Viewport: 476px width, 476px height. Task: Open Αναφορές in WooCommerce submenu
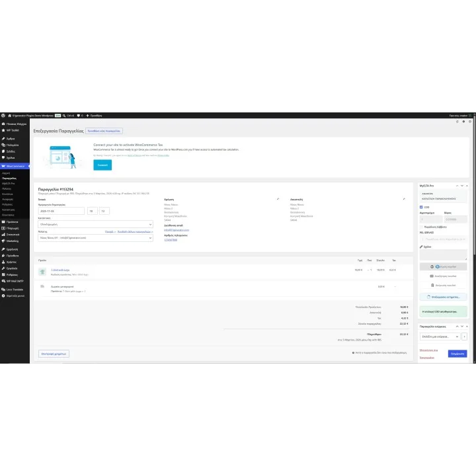point(7,199)
